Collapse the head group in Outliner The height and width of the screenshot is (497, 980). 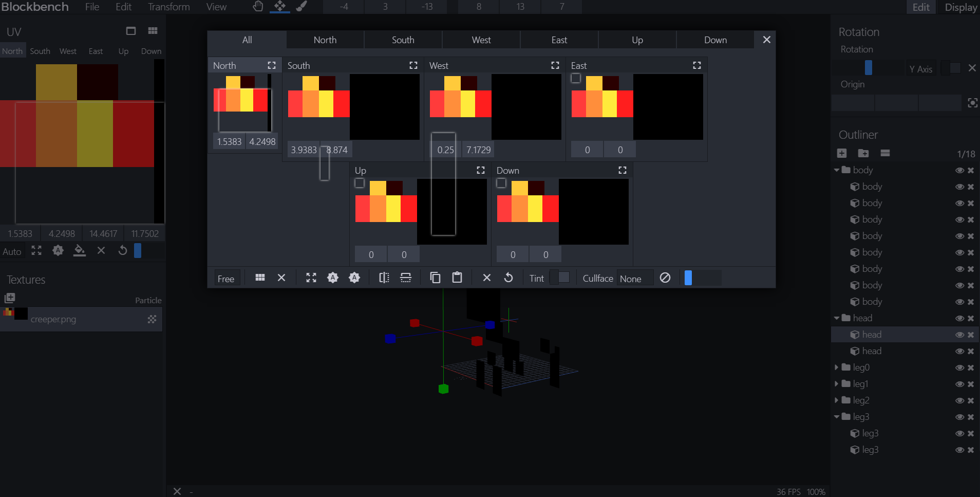pos(837,318)
